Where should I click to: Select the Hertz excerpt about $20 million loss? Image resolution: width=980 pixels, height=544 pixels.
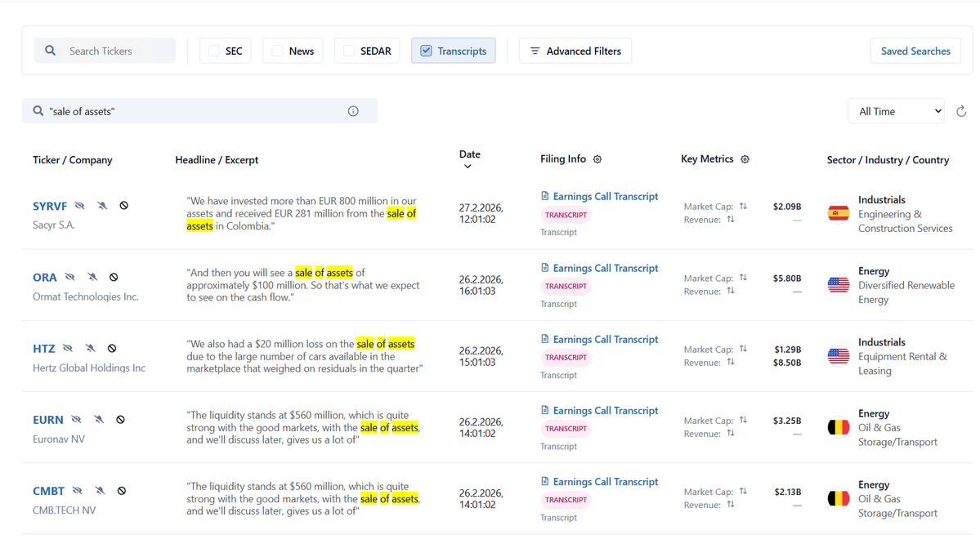305,356
